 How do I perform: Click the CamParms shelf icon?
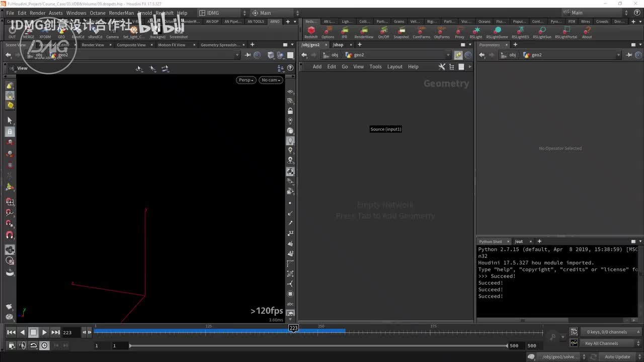point(422,31)
